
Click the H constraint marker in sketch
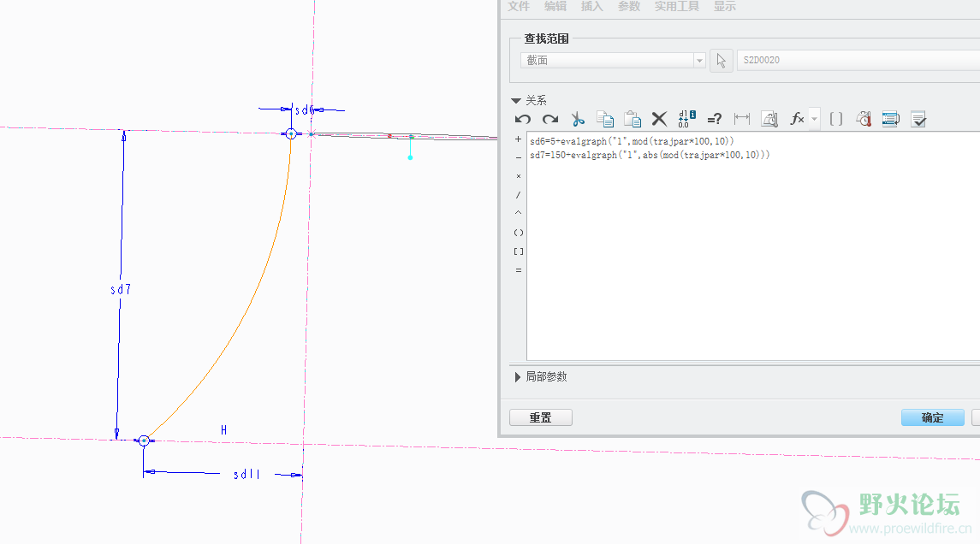pos(223,429)
